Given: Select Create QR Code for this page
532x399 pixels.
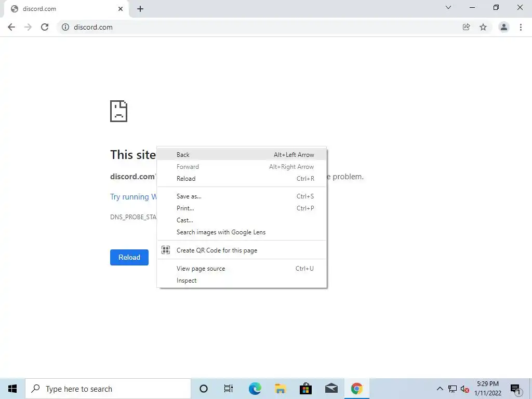Looking at the screenshot, I should coord(242,250).
